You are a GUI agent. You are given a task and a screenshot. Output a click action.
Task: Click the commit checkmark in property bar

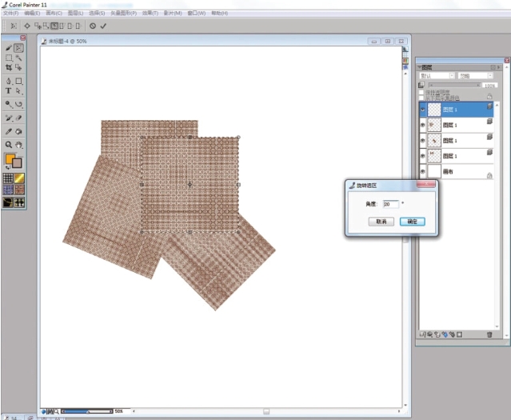[x=103, y=26]
